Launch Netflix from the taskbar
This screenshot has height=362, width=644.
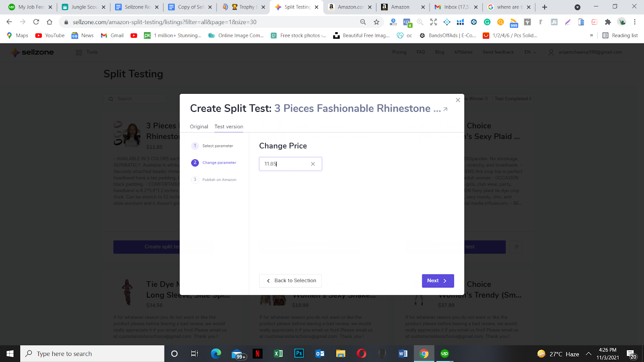tap(257, 354)
